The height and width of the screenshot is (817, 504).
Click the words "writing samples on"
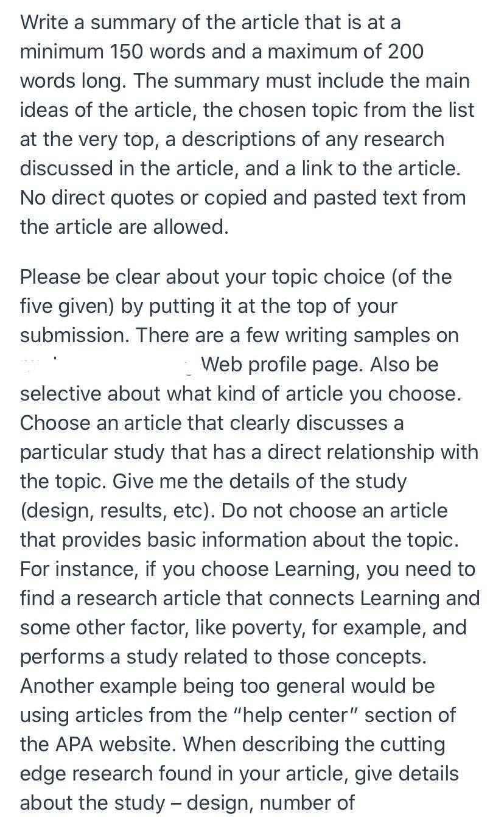[377, 335]
